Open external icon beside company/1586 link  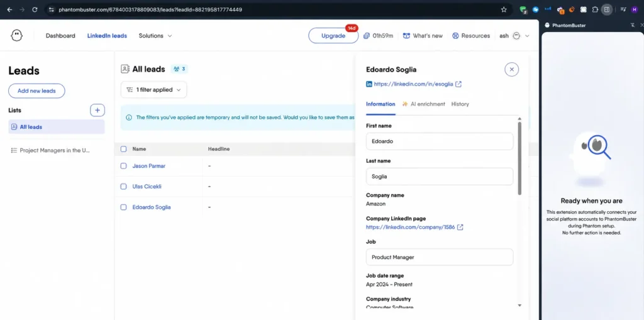click(460, 227)
